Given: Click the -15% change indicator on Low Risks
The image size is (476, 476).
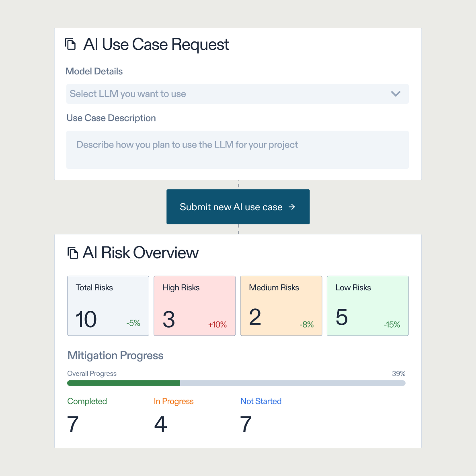Looking at the screenshot, I should (x=392, y=324).
